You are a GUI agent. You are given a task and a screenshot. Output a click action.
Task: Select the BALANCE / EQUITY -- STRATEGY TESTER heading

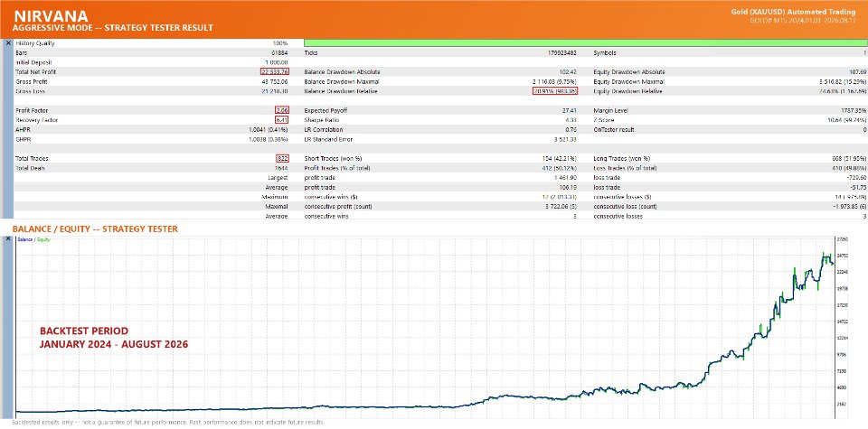click(x=95, y=228)
